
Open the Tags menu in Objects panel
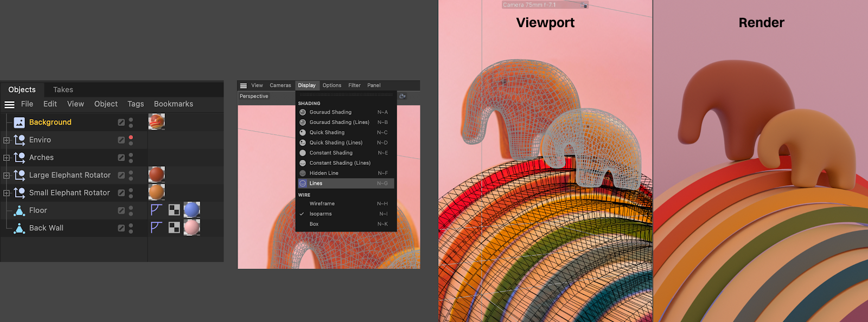pyautogui.click(x=136, y=104)
